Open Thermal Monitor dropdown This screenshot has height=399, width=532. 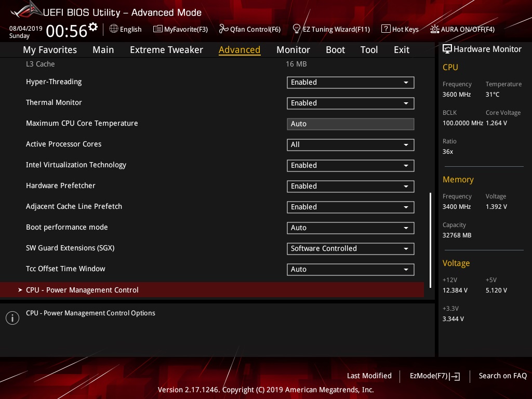pyautogui.click(x=351, y=103)
